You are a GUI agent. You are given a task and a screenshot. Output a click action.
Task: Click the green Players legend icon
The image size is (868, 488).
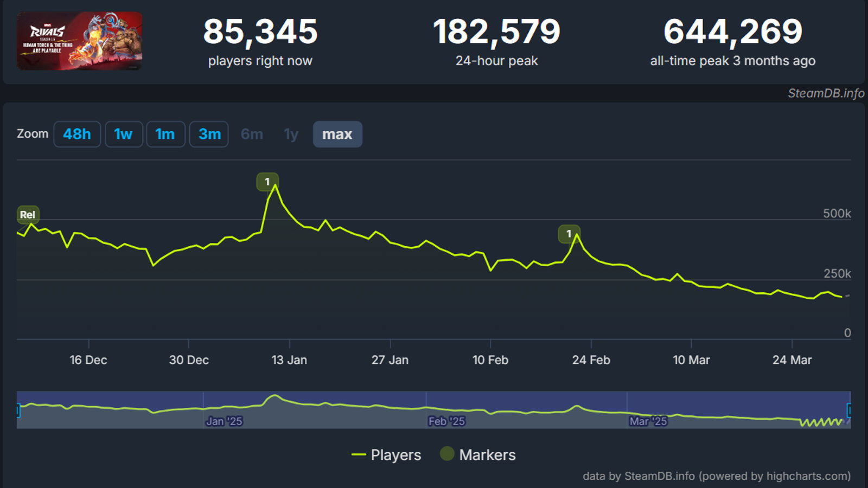(359, 455)
